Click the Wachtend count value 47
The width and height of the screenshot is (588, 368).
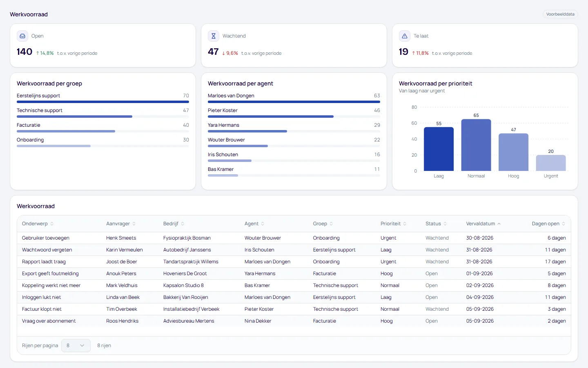pos(213,52)
